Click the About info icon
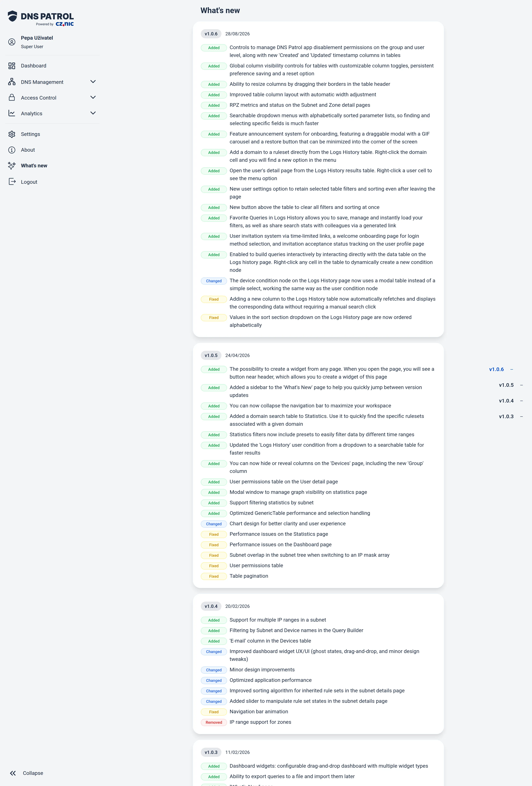532x786 pixels. pos(12,150)
